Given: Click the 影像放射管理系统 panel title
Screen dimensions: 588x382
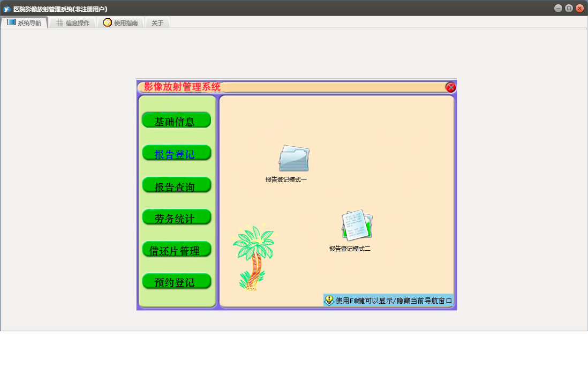Looking at the screenshot, I should point(182,87).
